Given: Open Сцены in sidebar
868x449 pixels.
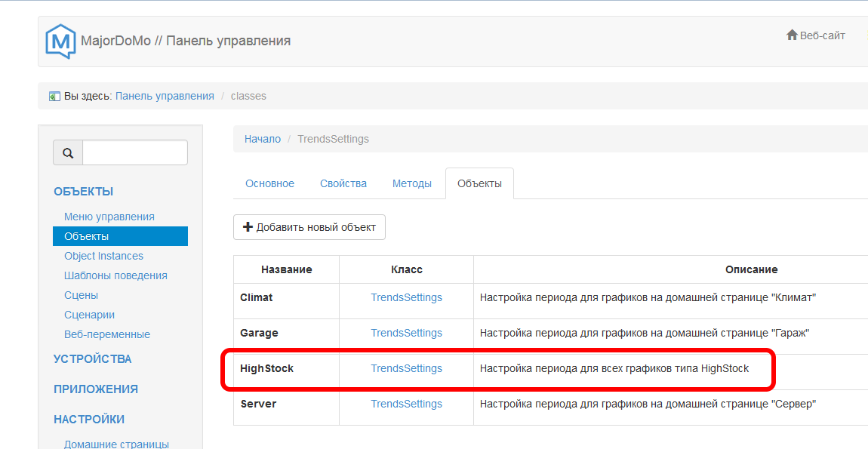Looking at the screenshot, I should click(x=81, y=295).
